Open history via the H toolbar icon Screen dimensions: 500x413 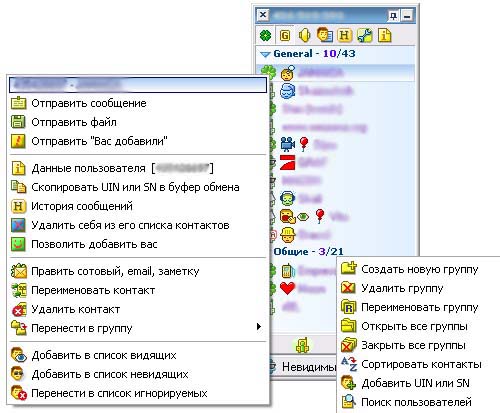click(344, 35)
